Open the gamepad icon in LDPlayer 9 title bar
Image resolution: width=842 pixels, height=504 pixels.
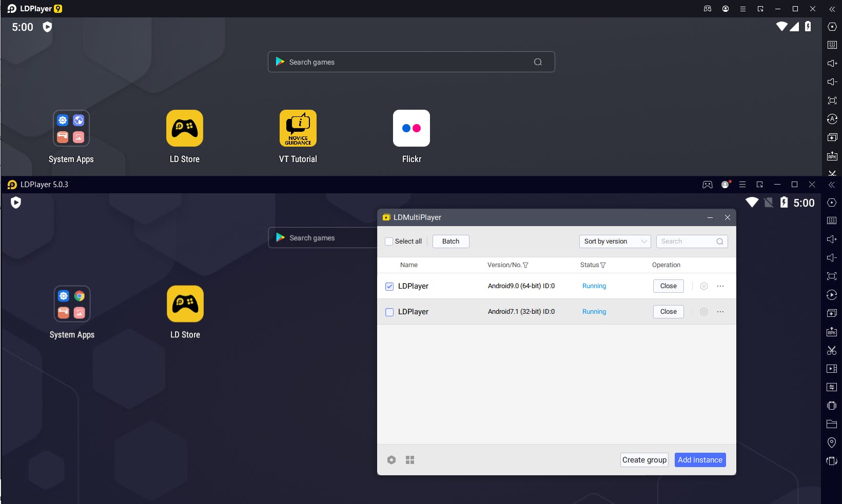coord(708,9)
